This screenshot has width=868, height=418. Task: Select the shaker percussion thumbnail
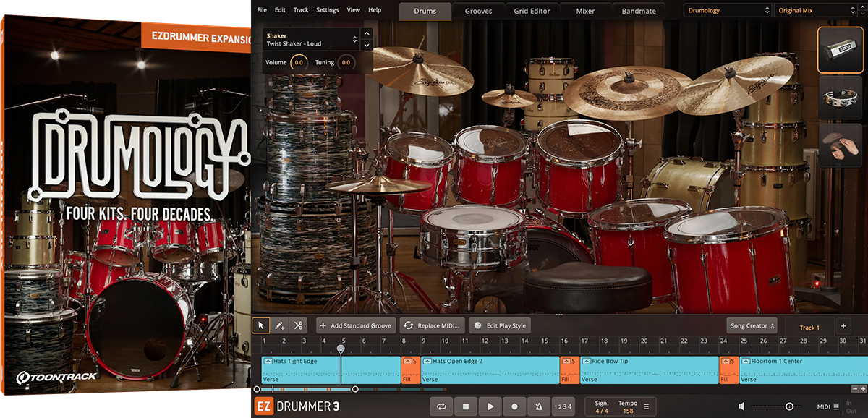pos(841,50)
